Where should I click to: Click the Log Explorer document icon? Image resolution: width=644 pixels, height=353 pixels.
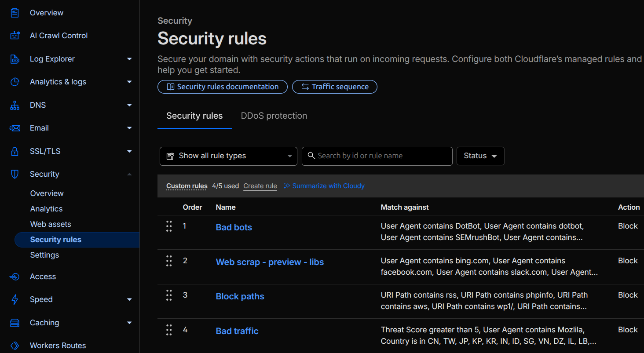[x=15, y=59]
